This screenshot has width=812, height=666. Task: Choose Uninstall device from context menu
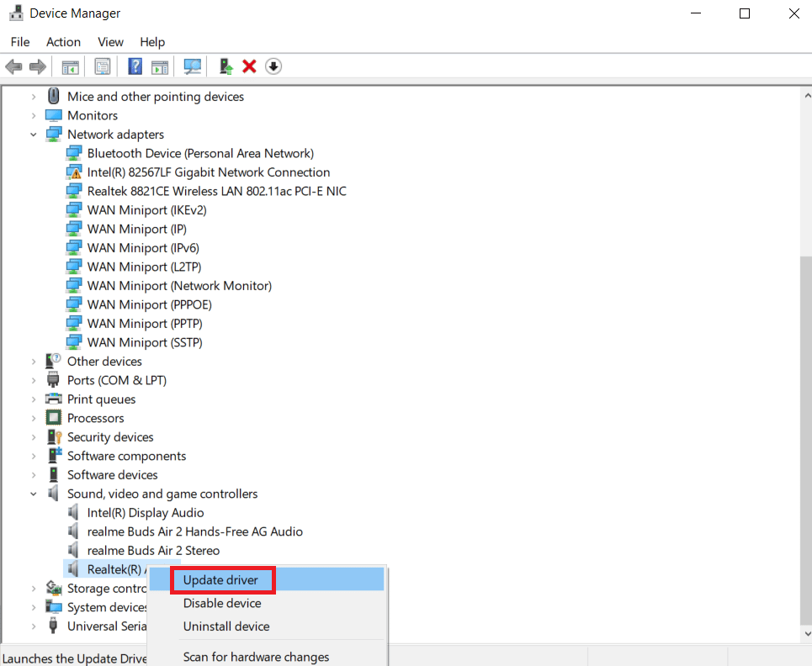point(267,626)
